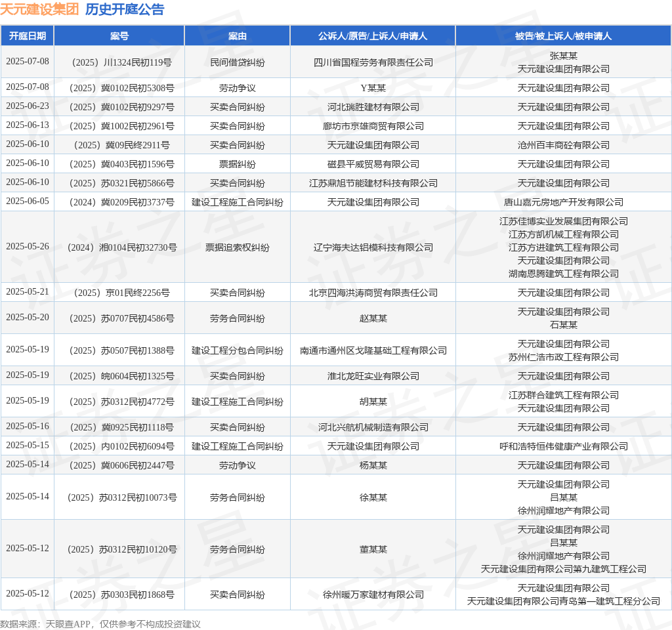Select defendant 苏州仁浩市政工程有限公司
Image resolution: width=672 pixels, height=630 pixels.
(x=563, y=357)
